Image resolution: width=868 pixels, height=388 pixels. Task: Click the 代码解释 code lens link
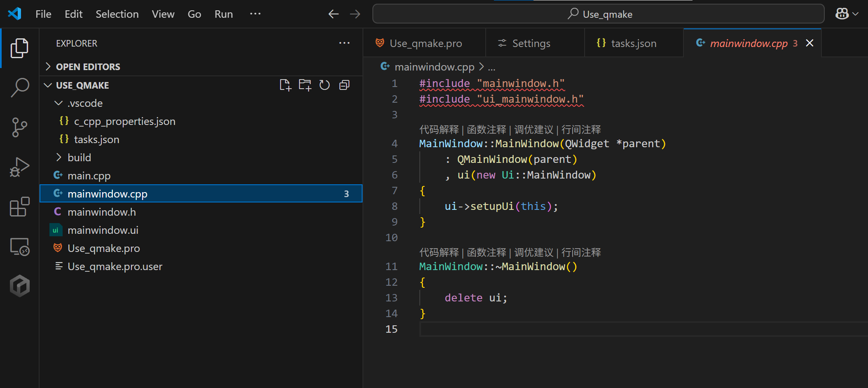tap(439, 129)
